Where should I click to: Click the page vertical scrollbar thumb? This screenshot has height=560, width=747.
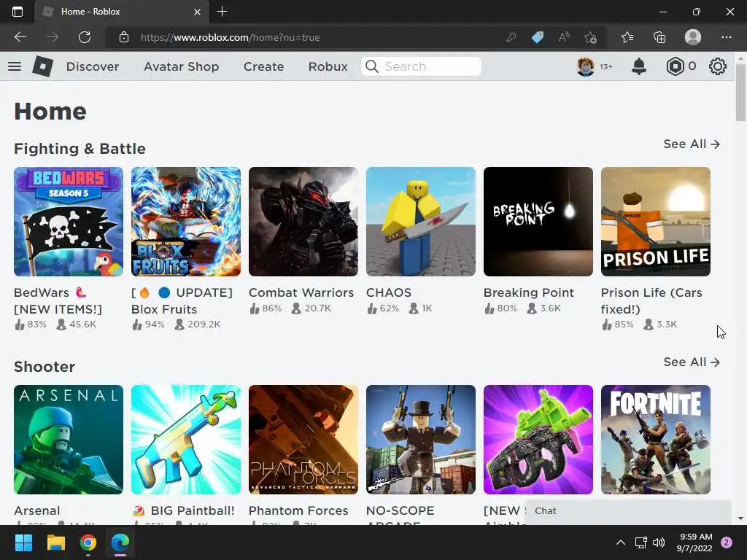coord(740,93)
